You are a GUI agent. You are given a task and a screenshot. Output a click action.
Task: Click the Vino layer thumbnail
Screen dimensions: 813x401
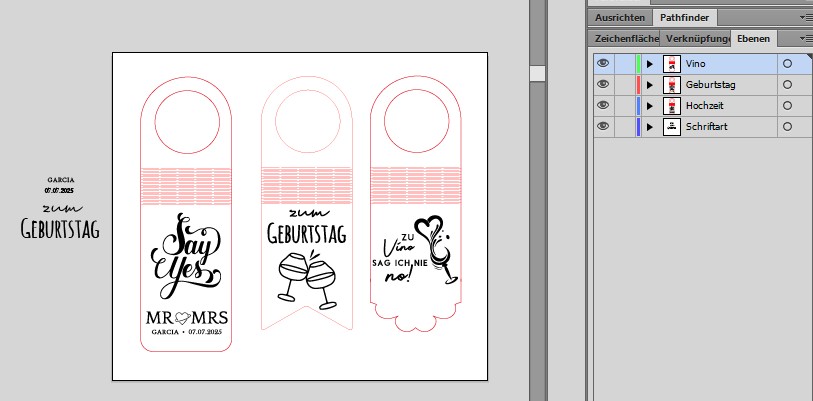pos(672,63)
